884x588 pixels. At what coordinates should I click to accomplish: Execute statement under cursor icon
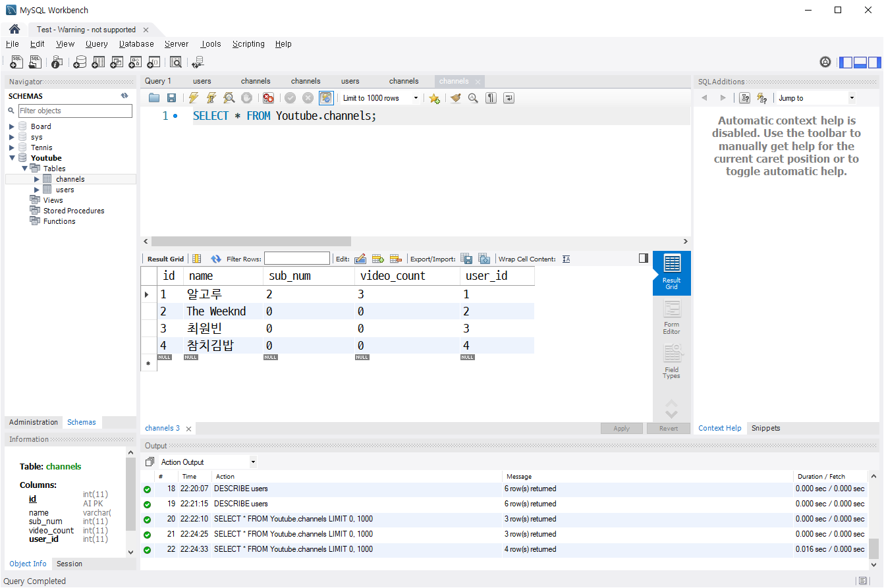211,98
